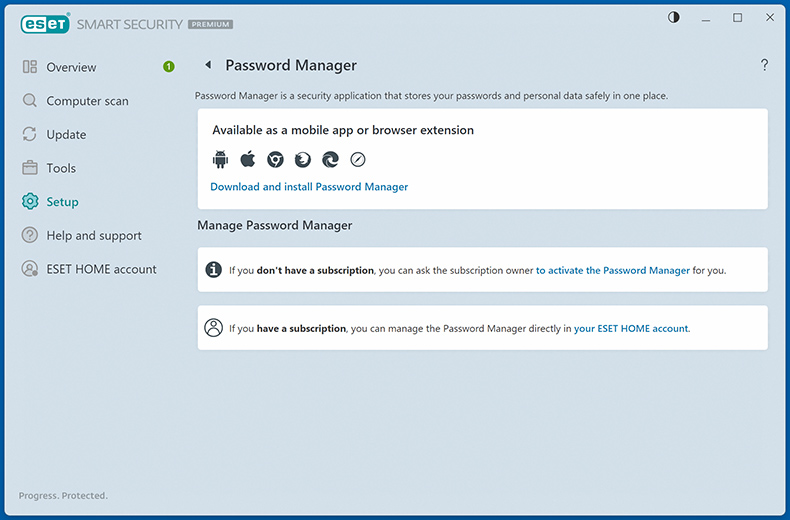Maximize the ESET window

pyautogui.click(x=738, y=18)
